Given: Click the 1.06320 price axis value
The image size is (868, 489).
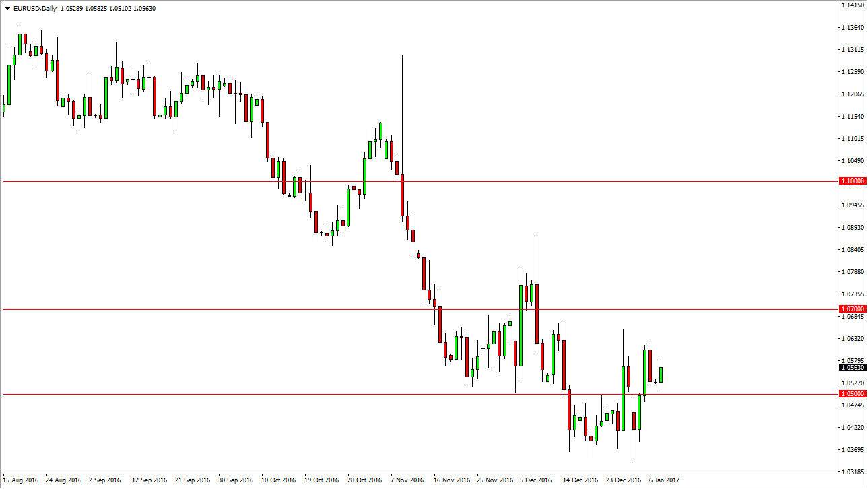Looking at the screenshot, I should [x=853, y=339].
